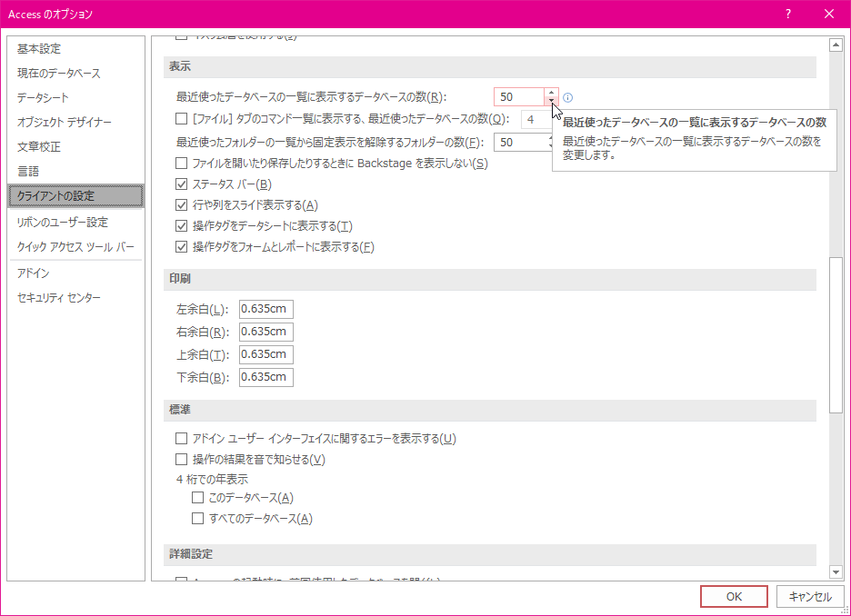The height and width of the screenshot is (616, 851).
Task: Go to オブジェクト デザイナー settings
Action: [64, 122]
